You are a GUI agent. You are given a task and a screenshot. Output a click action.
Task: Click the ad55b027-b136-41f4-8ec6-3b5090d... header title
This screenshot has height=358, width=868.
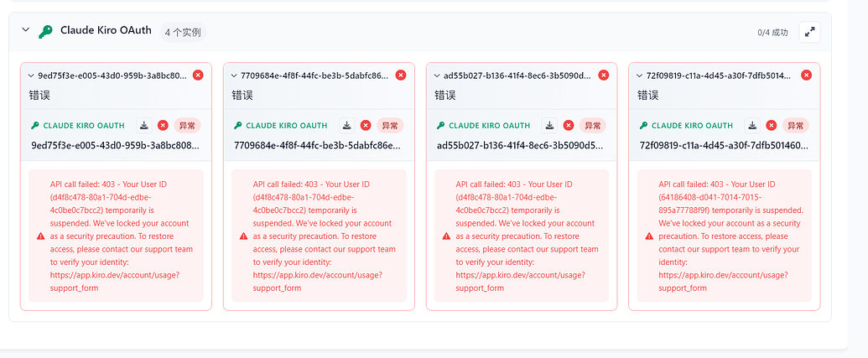point(518,75)
